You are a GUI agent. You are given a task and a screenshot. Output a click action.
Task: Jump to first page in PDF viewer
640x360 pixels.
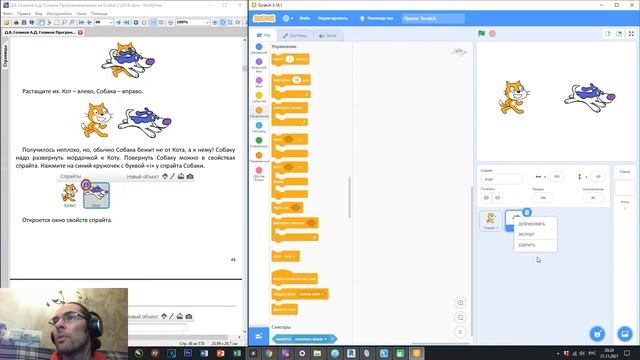point(82,22)
